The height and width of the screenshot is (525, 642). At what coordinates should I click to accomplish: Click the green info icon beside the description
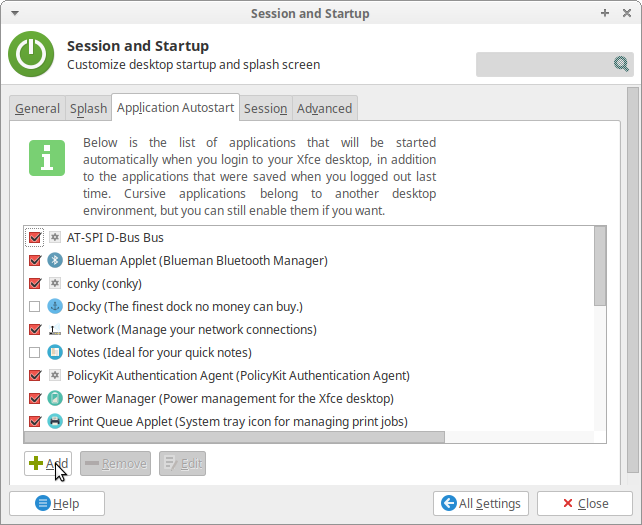47,158
